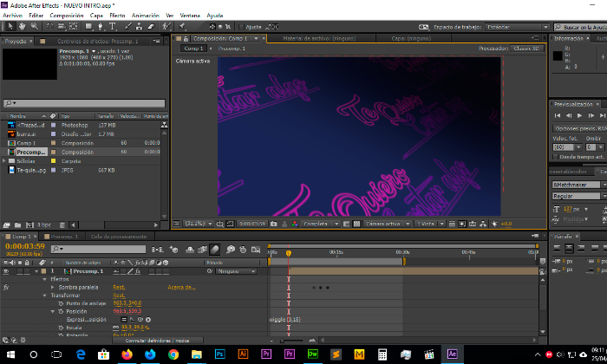Expand the Sólidos folder
The height and width of the screenshot is (364, 607).
(x=4, y=161)
